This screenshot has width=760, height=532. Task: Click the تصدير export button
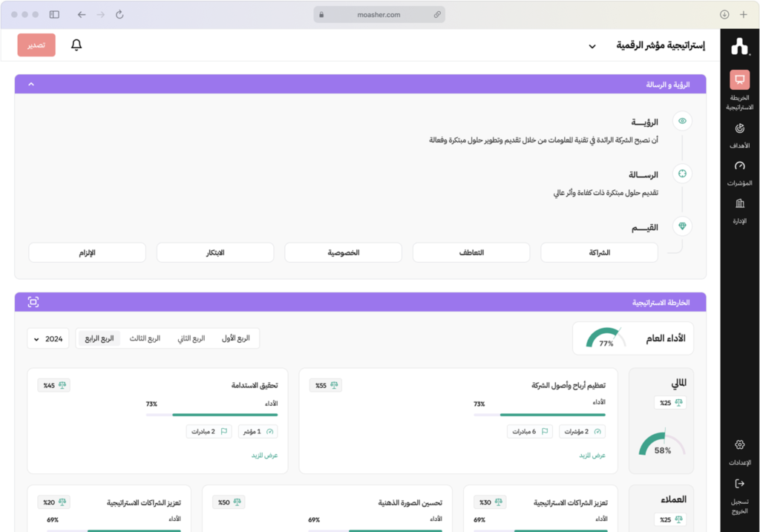tap(36, 45)
